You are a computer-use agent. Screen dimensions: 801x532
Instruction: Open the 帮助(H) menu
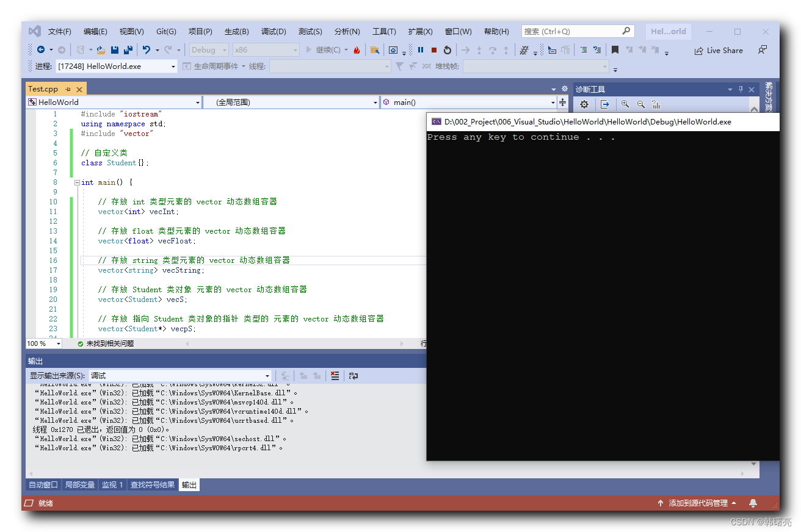[x=496, y=32]
